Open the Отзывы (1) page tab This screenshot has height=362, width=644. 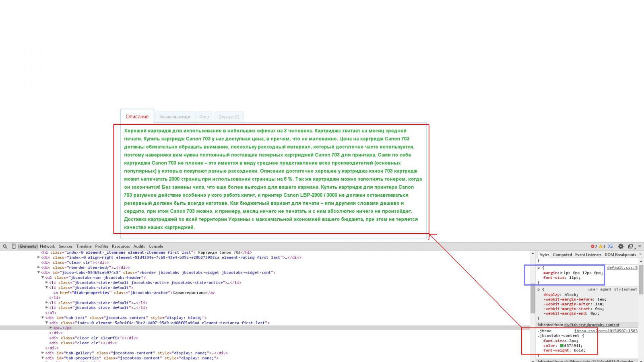(x=229, y=117)
